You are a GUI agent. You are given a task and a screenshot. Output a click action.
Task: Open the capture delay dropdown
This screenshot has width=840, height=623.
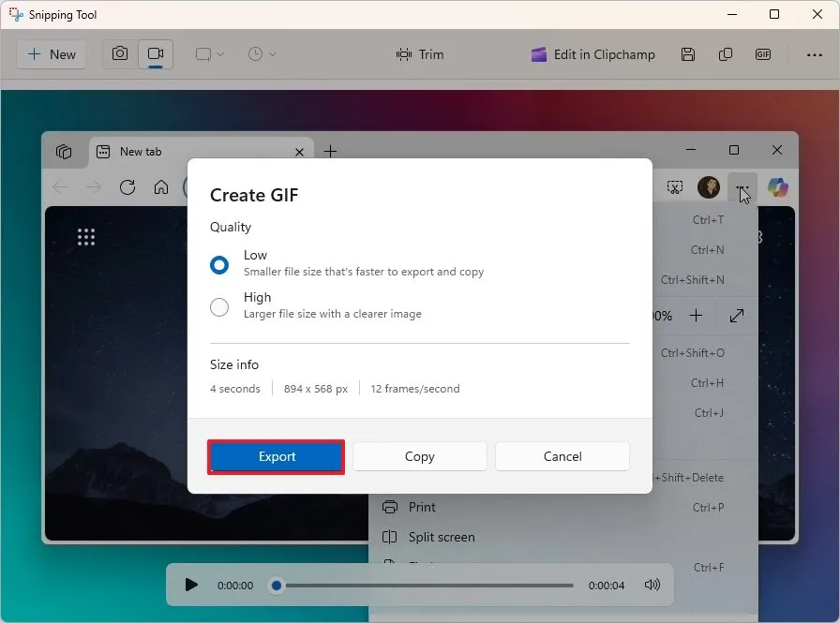pos(255,54)
